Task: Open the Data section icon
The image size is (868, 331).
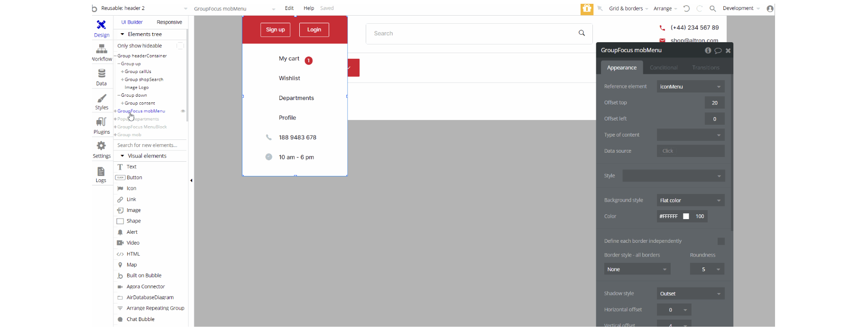Action: pyautogui.click(x=102, y=73)
